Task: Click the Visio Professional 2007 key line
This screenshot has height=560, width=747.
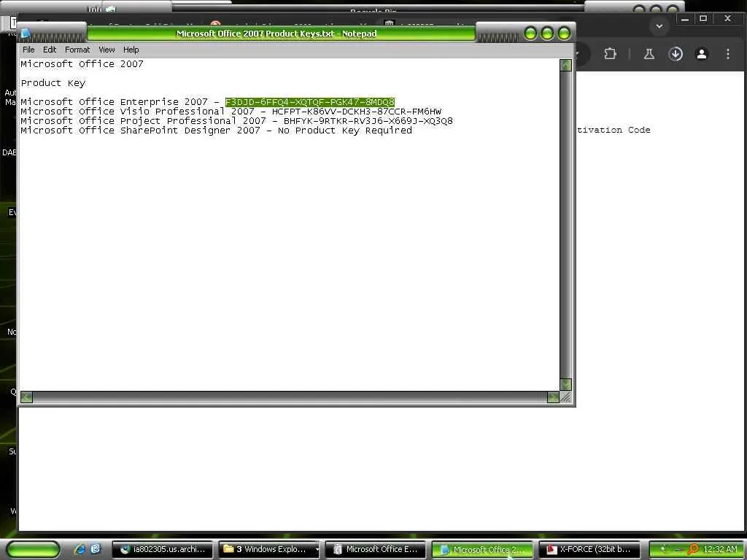Action: (x=231, y=112)
